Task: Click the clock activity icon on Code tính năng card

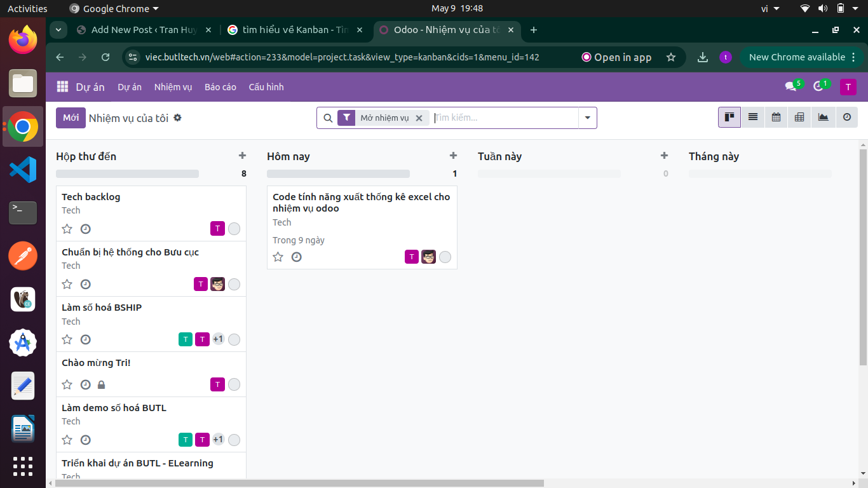Action: point(296,257)
